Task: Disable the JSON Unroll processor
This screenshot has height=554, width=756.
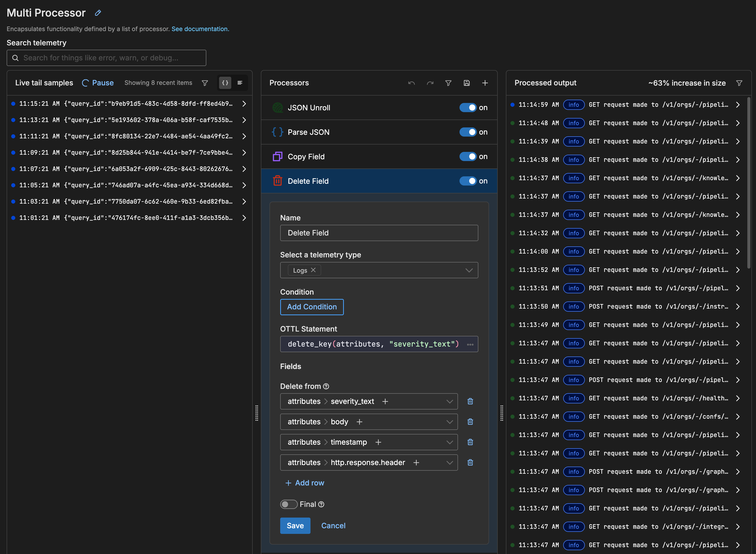Action: click(x=467, y=108)
